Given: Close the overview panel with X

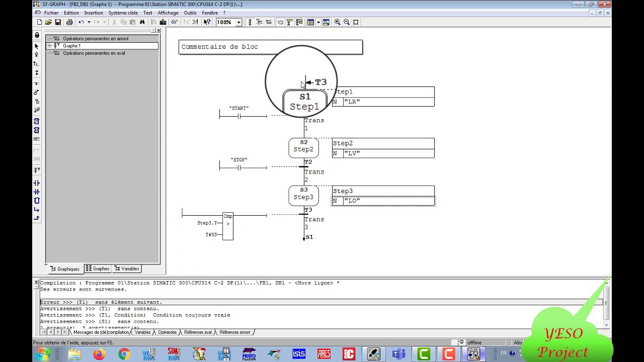Looking at the screenshot, I should pyautogui.click(x=158, y=31).
